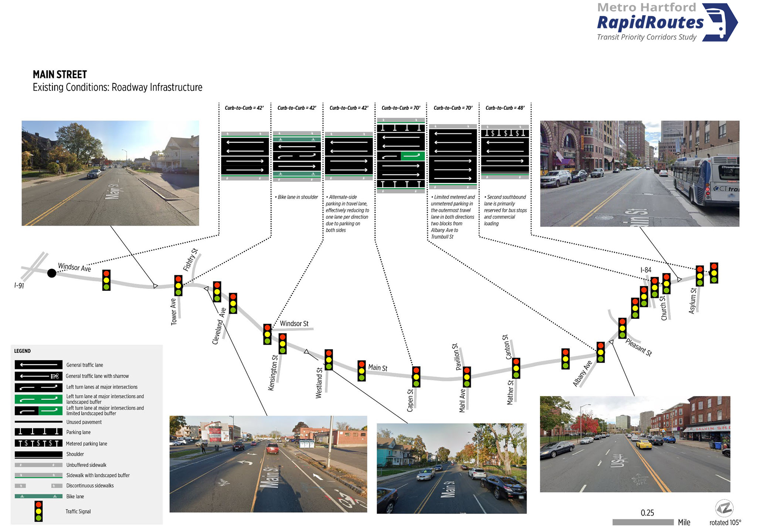
Task: Click the north arrow compass icon
Action: [724, 509]
